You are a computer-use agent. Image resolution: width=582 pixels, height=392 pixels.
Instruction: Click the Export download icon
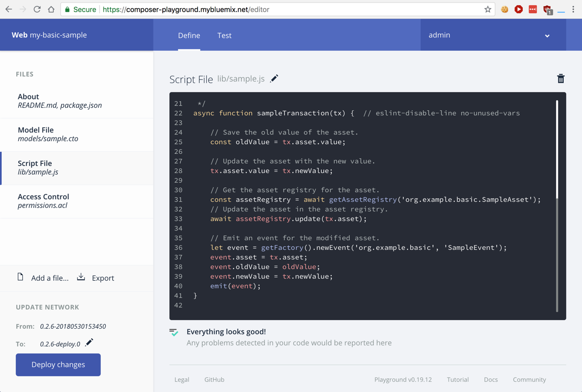81,277
